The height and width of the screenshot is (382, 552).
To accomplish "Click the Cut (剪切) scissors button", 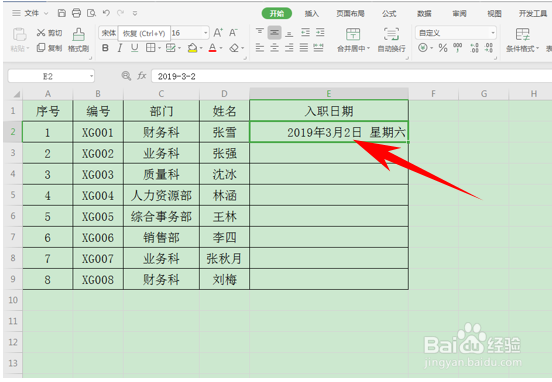I will pos(49,33).
